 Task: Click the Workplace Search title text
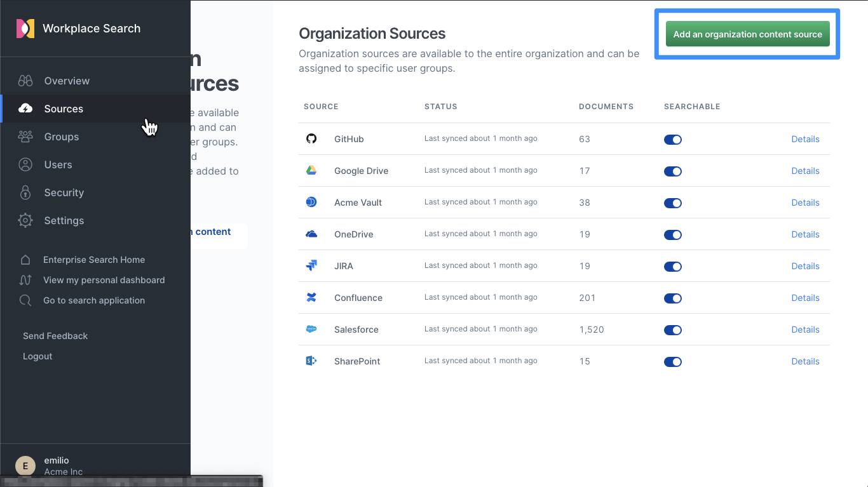[x=92, y=29]
